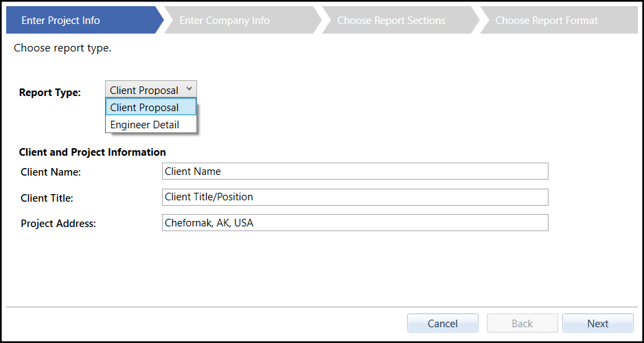The width and height of the screenshot is (644, 343).
Task: Go to the Choose Report Format step
Action: coord(547,21)
